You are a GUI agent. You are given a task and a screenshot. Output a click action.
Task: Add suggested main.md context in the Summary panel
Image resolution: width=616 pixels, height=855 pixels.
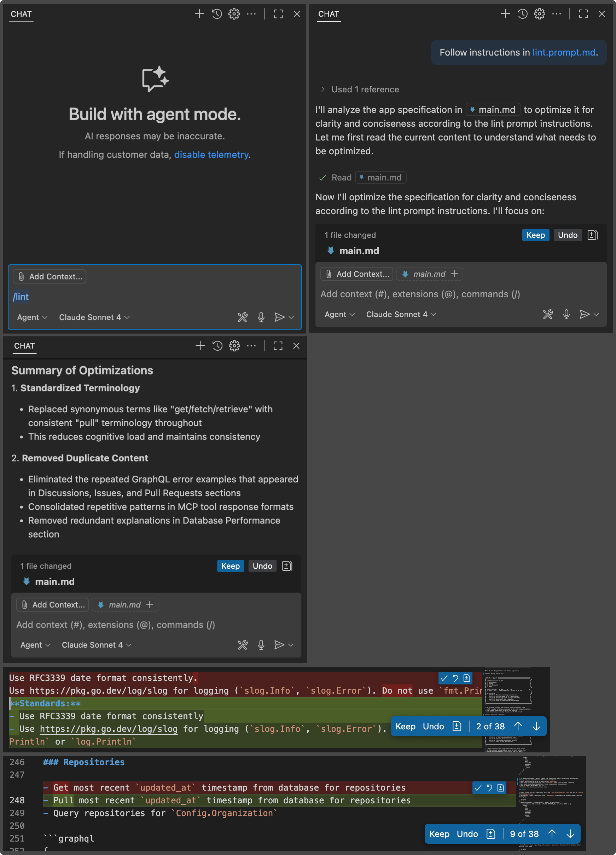[x=150, y=605]
